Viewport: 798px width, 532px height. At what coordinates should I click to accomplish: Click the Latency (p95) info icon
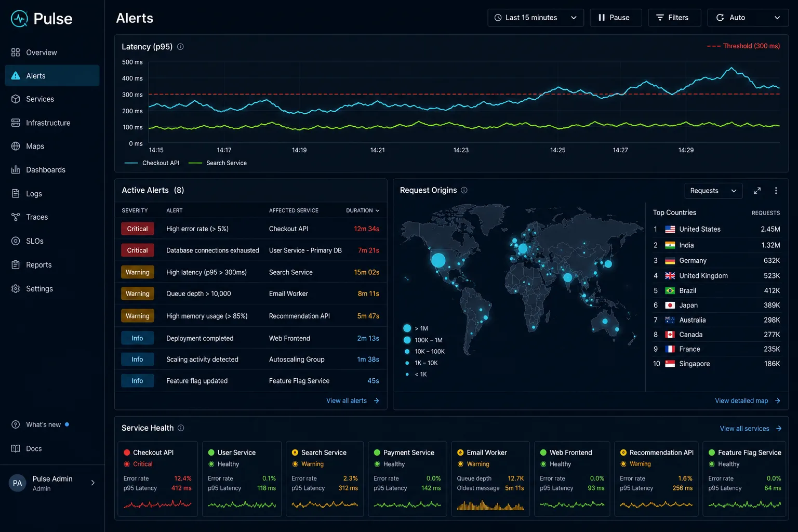[180, 47]
